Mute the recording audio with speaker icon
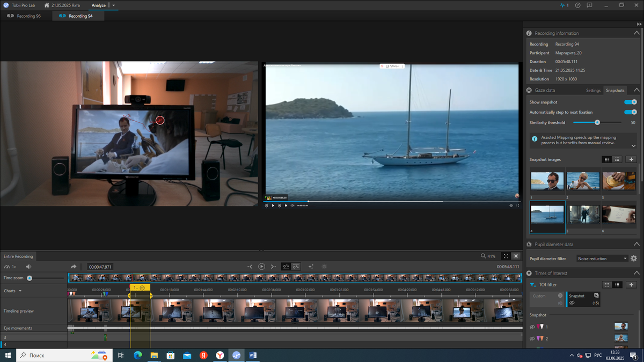 pos(28,267)
